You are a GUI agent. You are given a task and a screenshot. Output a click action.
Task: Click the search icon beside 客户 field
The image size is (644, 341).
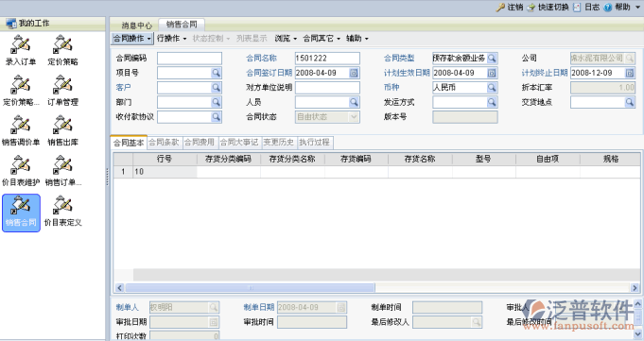pos(216,88)
